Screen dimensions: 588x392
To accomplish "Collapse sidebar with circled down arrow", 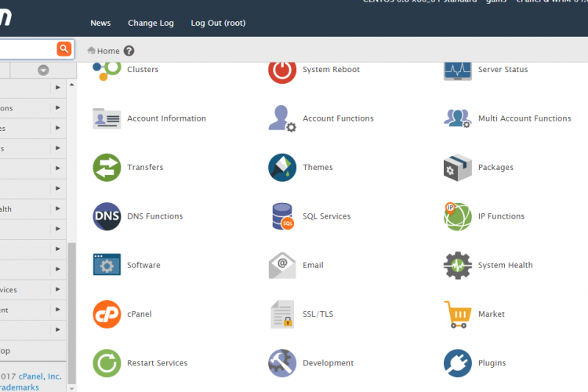I will tap(43, 70).
